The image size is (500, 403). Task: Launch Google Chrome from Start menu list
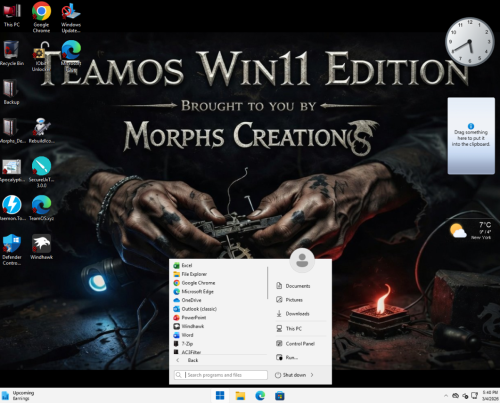pos(219,283)
